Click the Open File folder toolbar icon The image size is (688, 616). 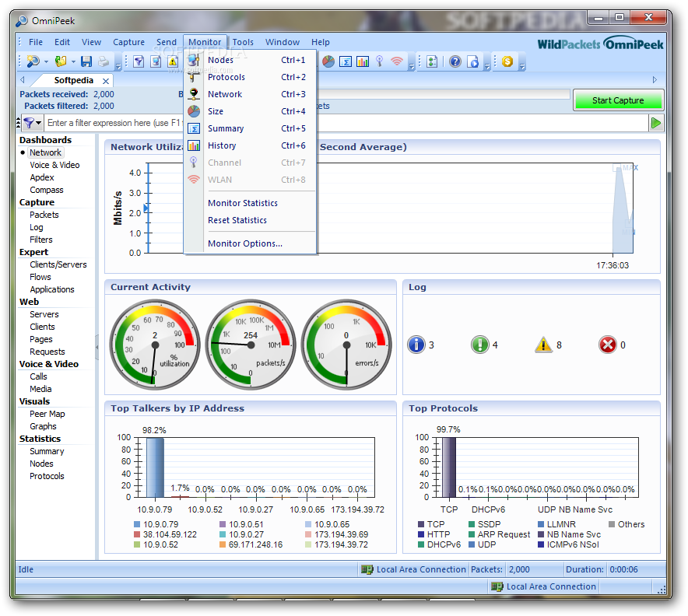pos(61,61)
